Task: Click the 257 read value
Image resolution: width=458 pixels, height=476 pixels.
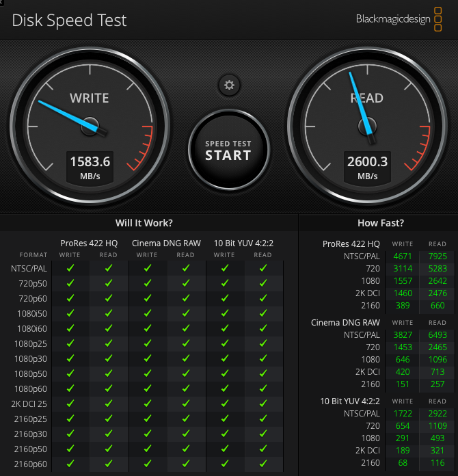Action: pos(437,384)
